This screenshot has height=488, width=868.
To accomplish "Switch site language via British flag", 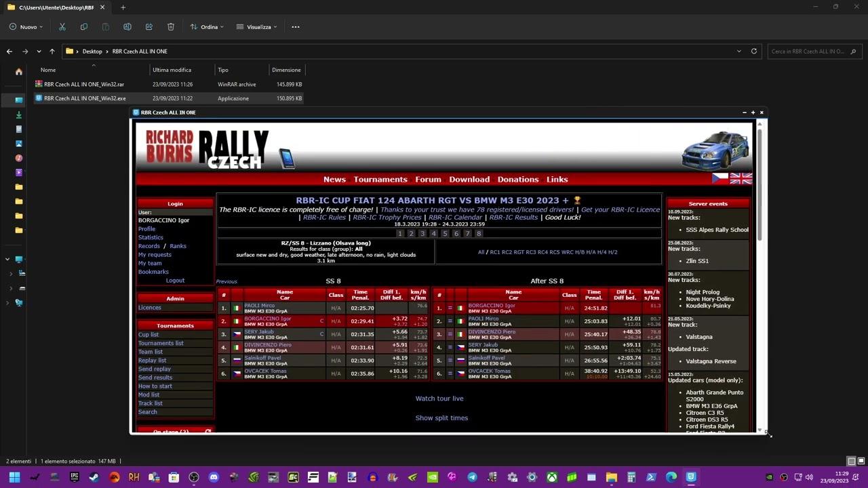I will pyautogui.click(x=741, y=178).
